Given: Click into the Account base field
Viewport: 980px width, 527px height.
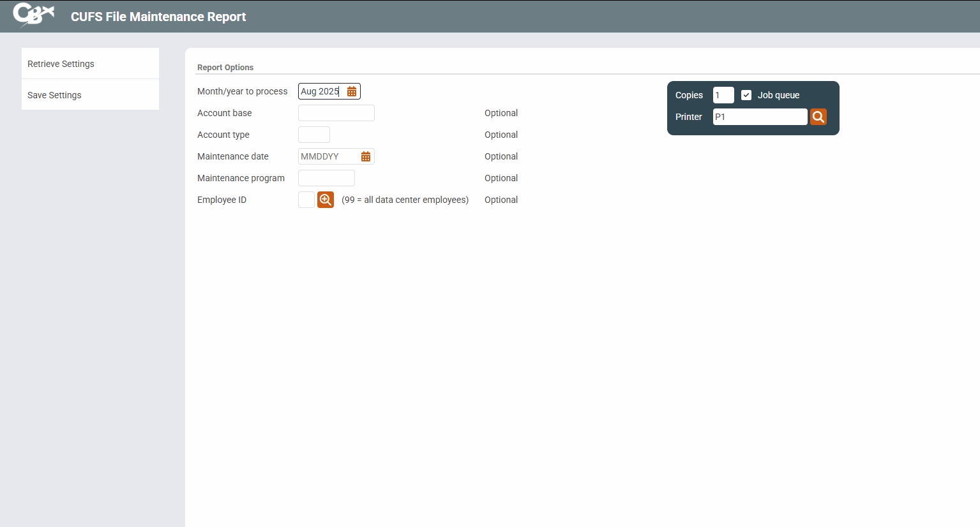Looking at the screenshot, I should click(x=336, y=113).
